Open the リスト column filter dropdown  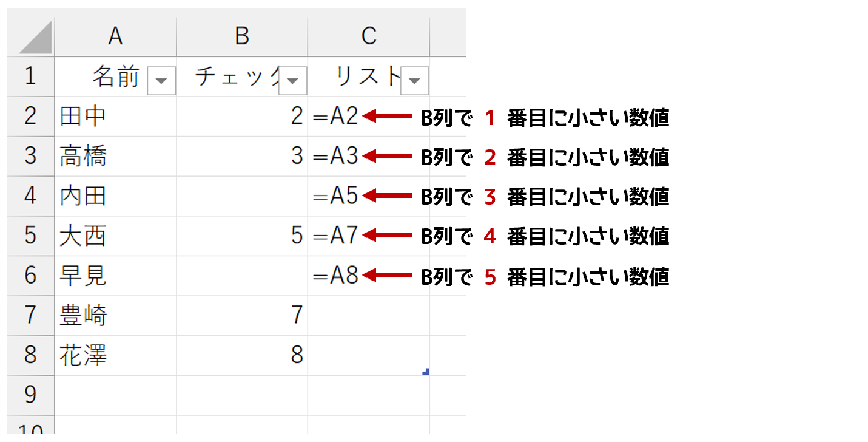415,81
